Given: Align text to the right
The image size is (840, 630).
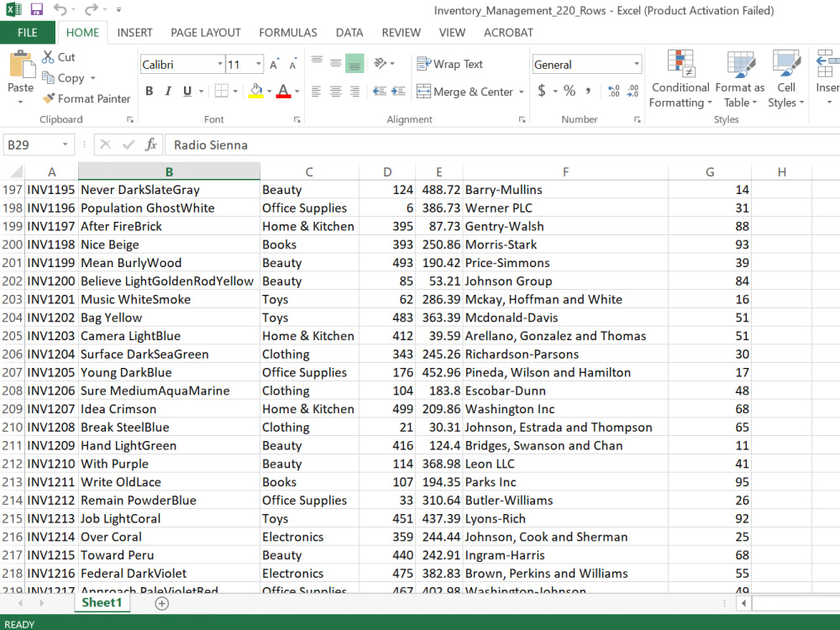Looking at the screenshot, I should [x=354, y=91].
